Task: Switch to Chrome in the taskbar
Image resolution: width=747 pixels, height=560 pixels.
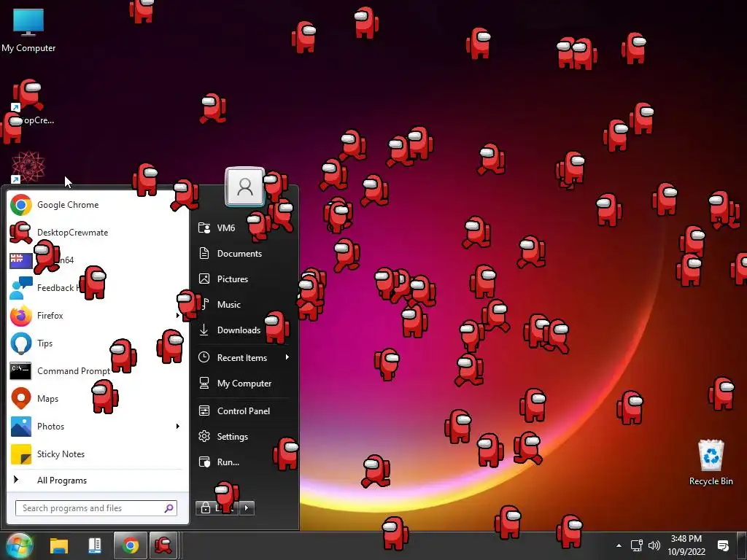Action: 131,545
